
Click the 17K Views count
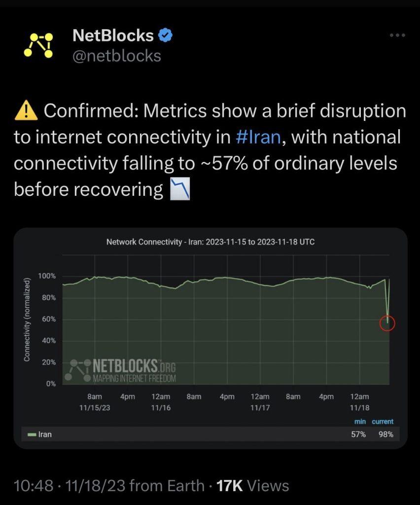tap(253, 485)
